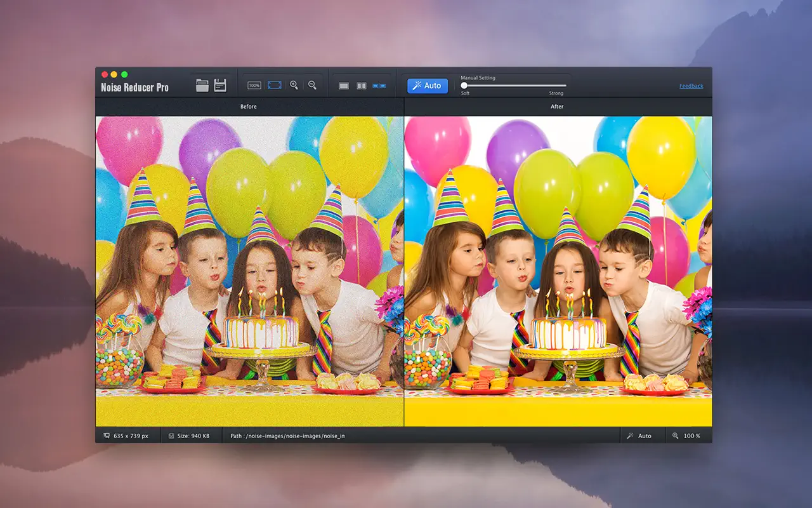Select the Before panel header
The width and height of the screenshot is (812, 508).
pyautogui.click(x=249, y=107)
